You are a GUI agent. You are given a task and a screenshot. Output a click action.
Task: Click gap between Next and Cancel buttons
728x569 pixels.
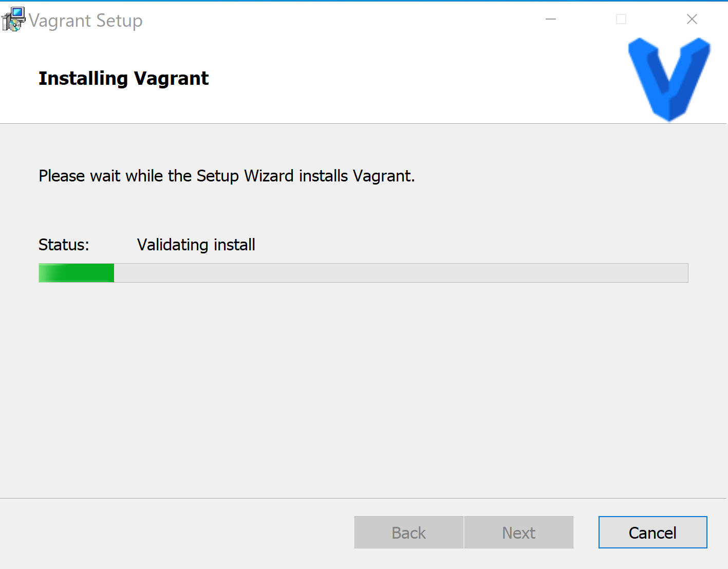pos(586,533)
